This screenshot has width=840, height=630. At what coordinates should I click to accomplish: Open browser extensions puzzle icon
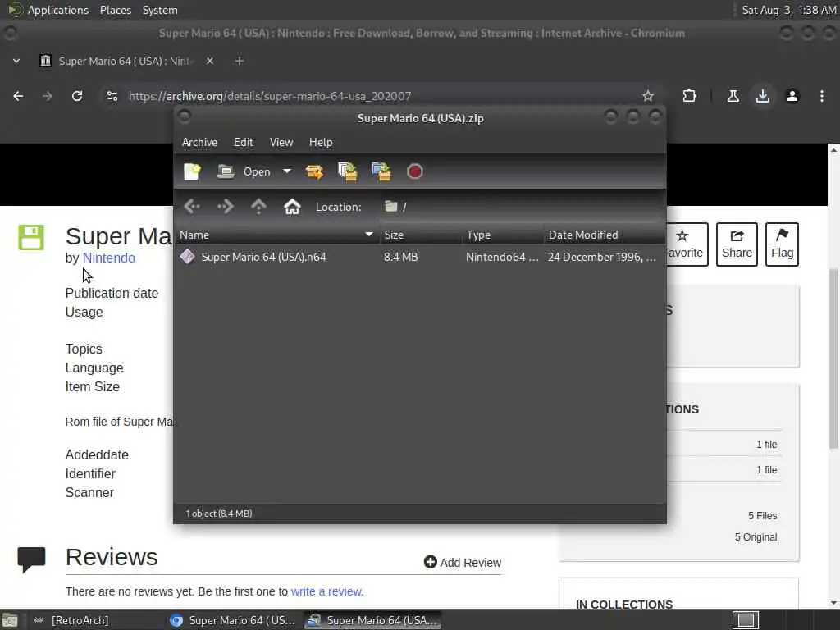point(689,96)
